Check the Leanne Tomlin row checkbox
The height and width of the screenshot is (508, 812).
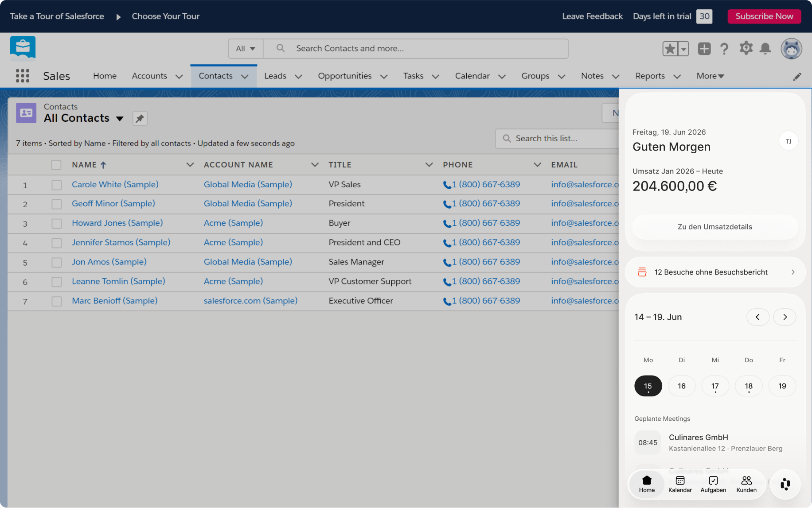pos(57,282)
